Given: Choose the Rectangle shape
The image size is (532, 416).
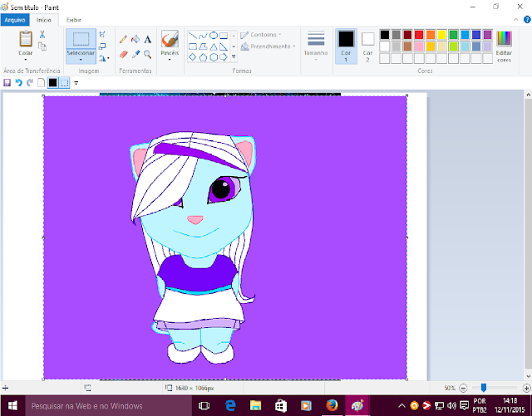Looking at the screenshot, I should pyautogui.click(x=224, y=35).
